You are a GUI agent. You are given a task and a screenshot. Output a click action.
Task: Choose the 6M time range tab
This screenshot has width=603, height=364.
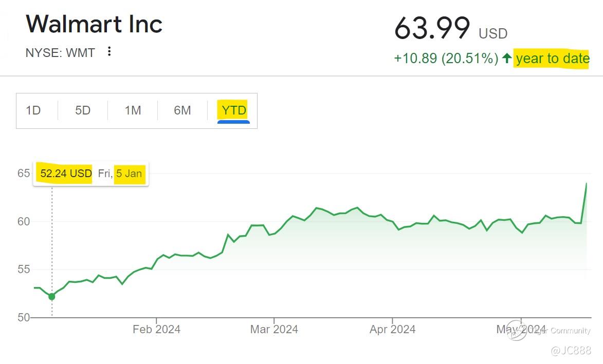click(x=182, y=110)
